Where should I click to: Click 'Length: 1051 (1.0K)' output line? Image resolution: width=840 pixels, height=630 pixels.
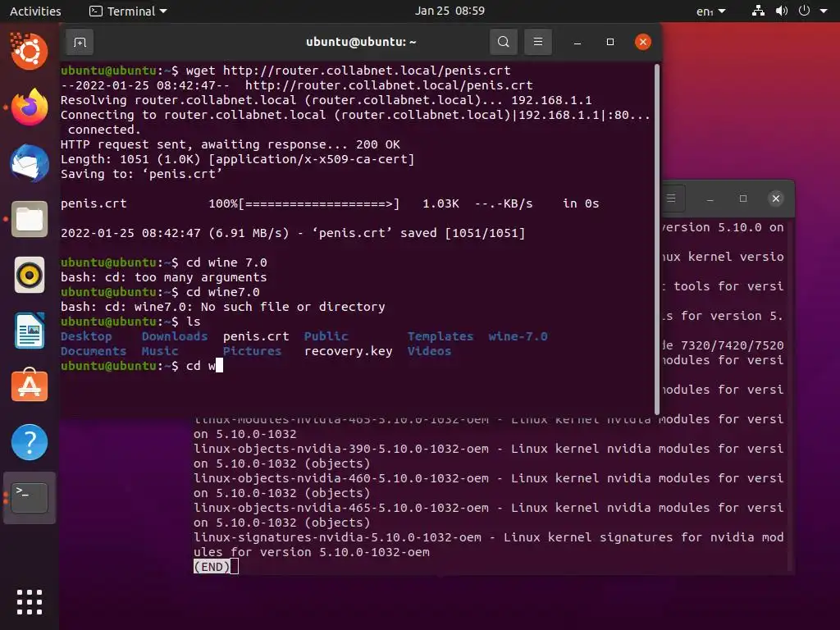[237, 159]
